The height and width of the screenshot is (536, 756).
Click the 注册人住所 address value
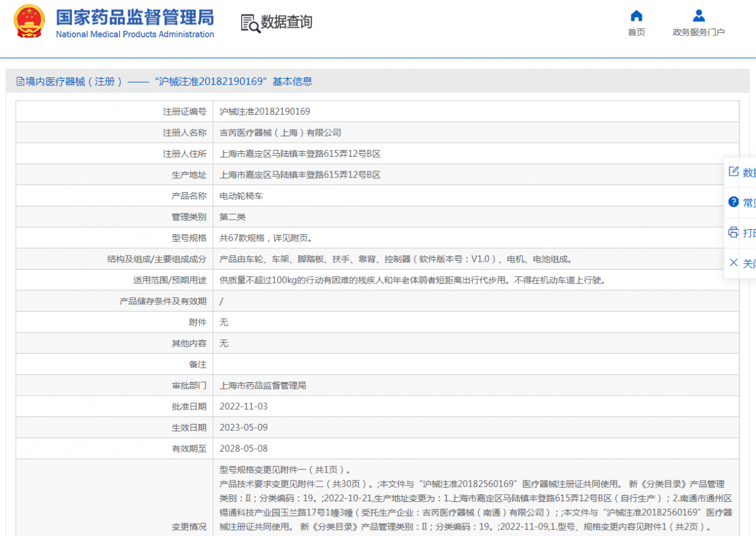tap(300, 154)
